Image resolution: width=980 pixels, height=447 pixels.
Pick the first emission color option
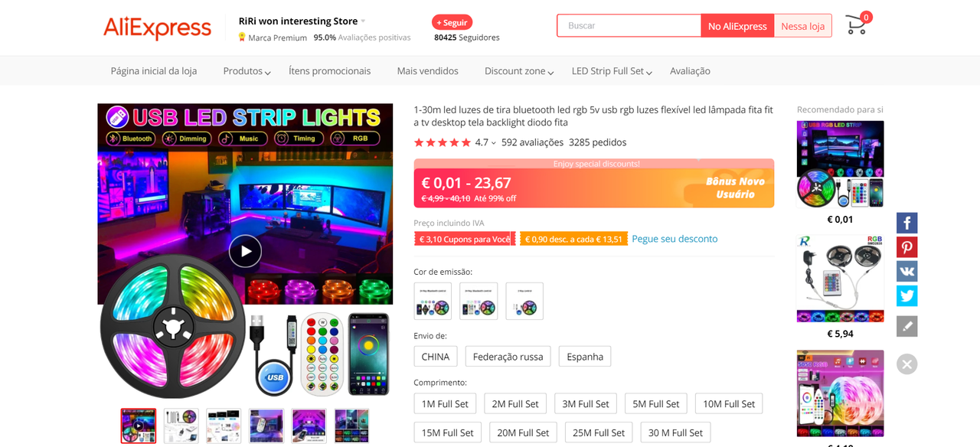(x=433, y=302)
